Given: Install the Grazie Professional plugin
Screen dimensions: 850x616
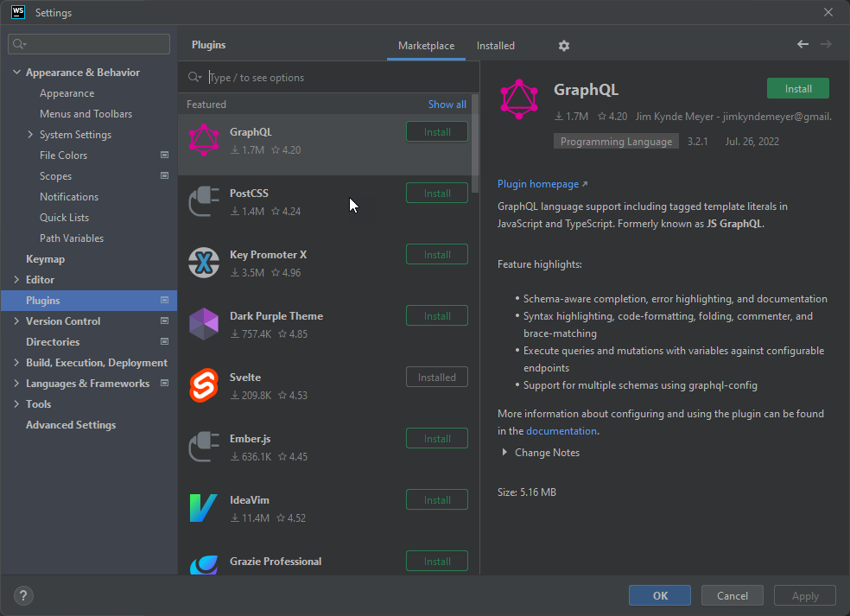Looking at the screenshot, I should point(437,561).
